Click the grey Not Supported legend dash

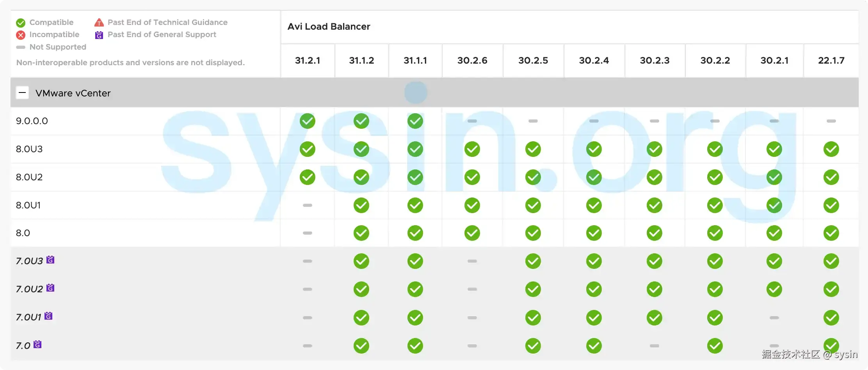[21, 47]
